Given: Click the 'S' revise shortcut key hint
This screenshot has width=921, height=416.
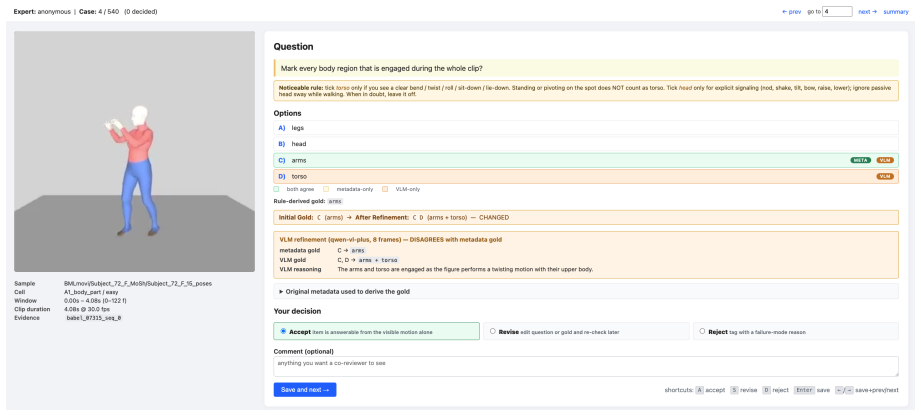Looking at the screenshot, I should 734,390.
